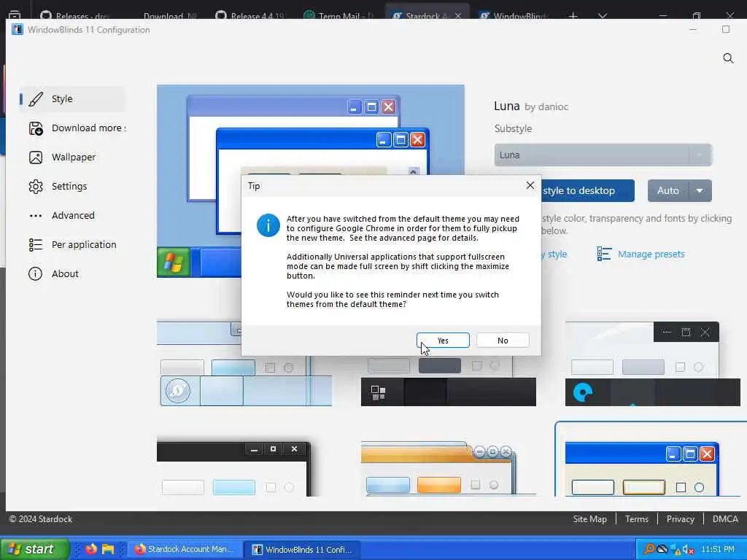Select the style thumbnail with black title buttons
747x560 pixels.
[652, 364]
